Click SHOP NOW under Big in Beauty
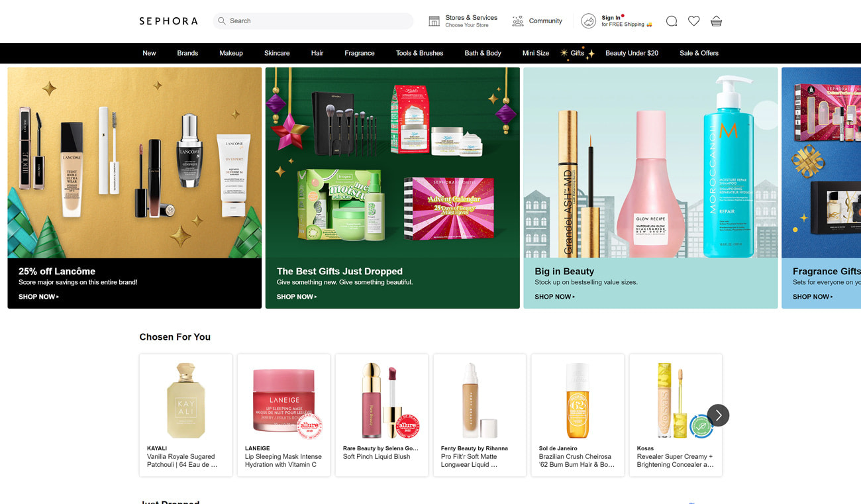 click(x=554, y=297)
